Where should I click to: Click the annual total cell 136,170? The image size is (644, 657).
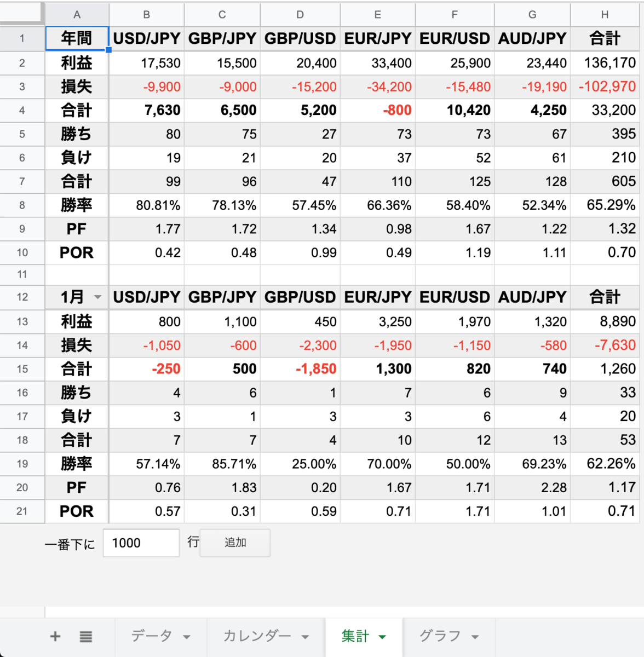click(605, 63)
